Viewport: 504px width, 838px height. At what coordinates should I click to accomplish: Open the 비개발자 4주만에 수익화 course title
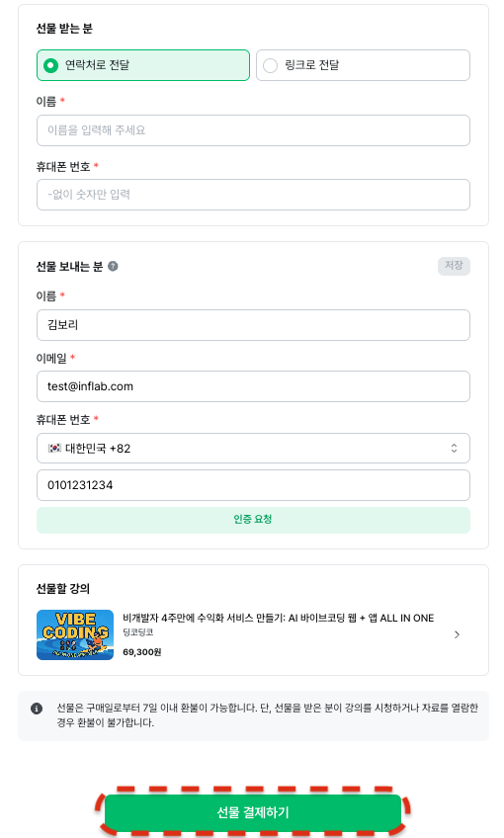(x=279, y=619)
